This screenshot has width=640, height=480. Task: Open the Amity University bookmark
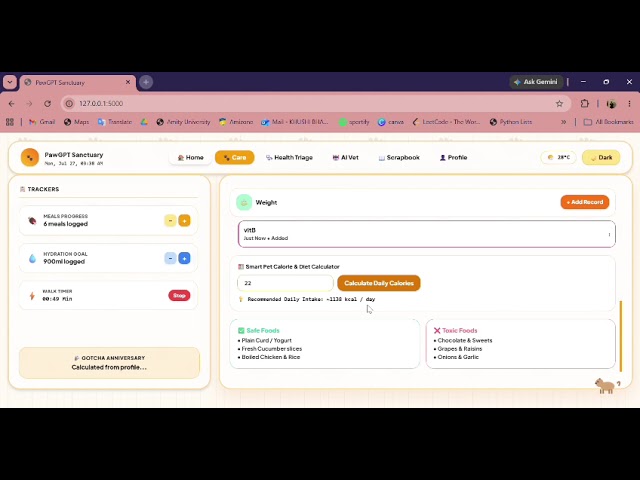click(x=183, y=122)
